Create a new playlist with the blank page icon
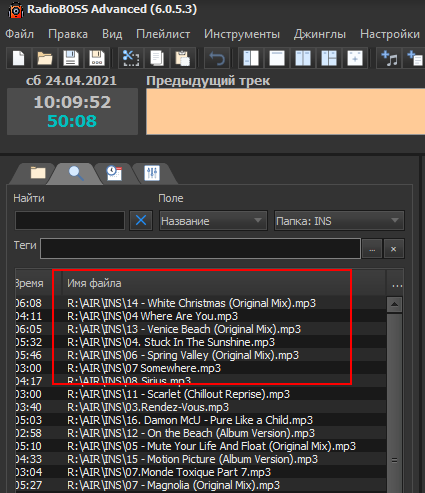 click(x=19, y=58)
